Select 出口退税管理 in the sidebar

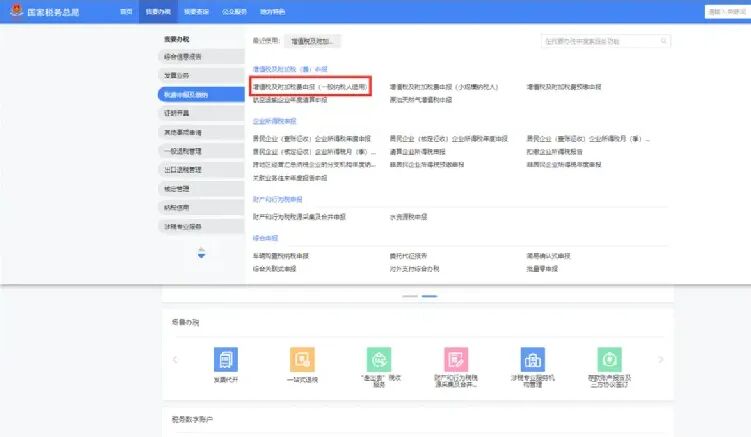[x=201, y=170]
